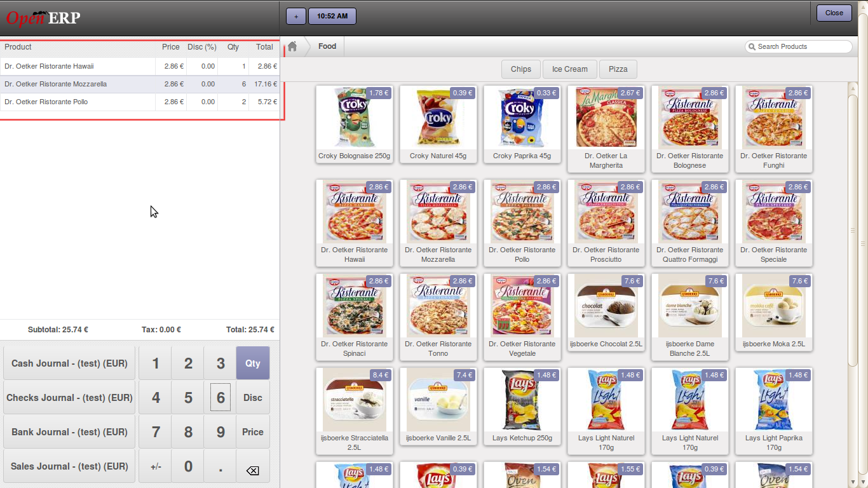The height and width of the screenshot is (488, 868).
Task: Add Ristorante Hawaii product tile
Action: [x=355, y=223]
